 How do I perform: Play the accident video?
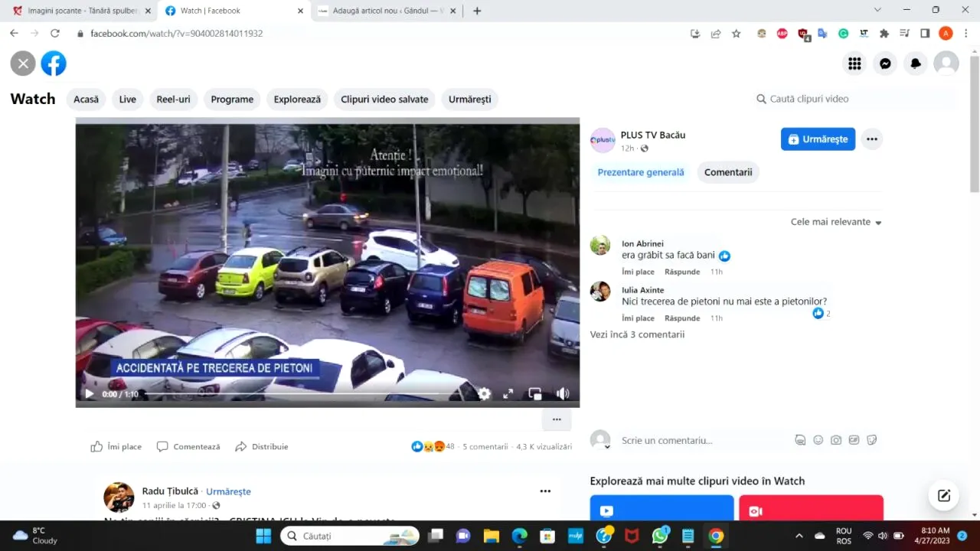click(x=90, y=394)
